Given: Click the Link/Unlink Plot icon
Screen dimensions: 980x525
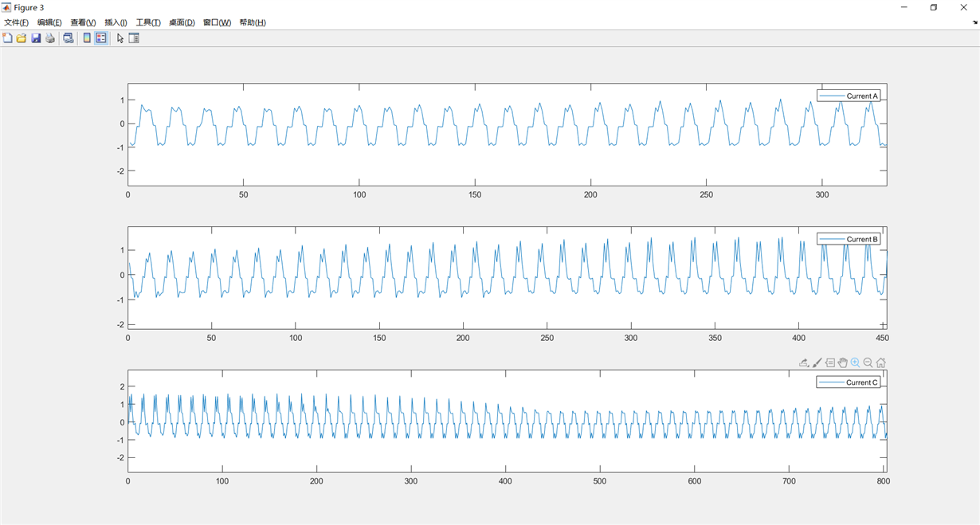Looking at the screenshot, I should [x=69, y=38].
